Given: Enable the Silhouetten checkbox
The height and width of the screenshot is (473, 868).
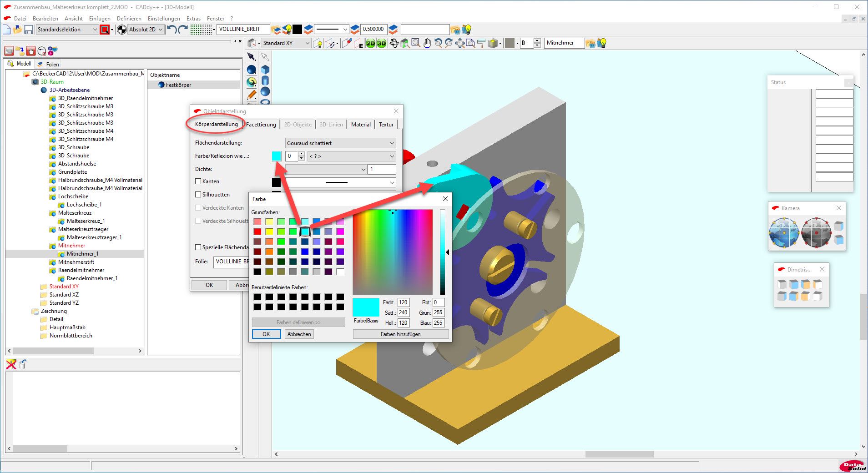Looking at the screenshot, I should click(x=198, y=194).
